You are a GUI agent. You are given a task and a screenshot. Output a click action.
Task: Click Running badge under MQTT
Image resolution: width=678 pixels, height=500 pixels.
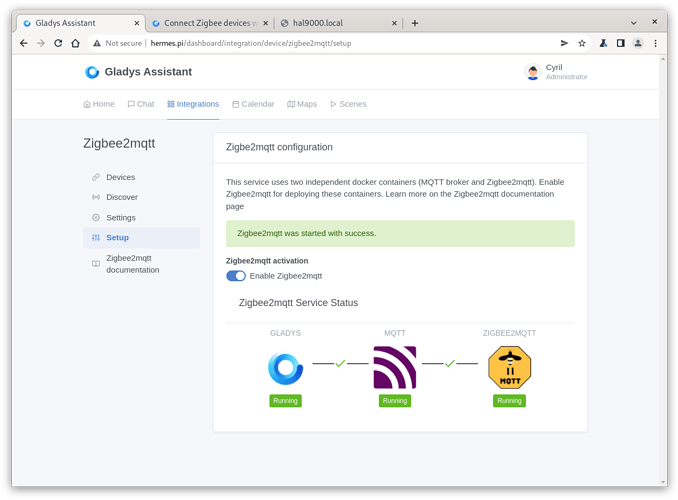pos(395,401)
